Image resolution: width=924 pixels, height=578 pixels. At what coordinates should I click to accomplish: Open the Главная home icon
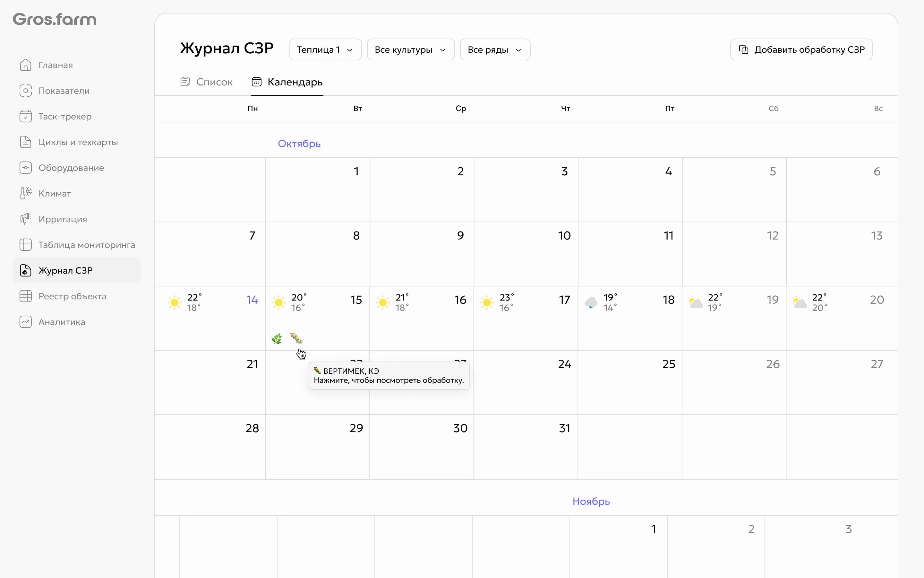(x=26, y=65)
